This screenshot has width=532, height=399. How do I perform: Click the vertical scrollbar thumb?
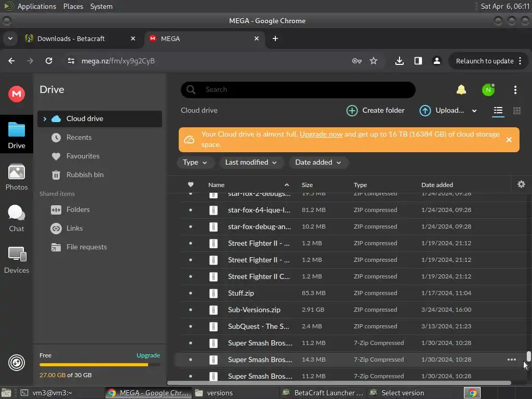528,356
